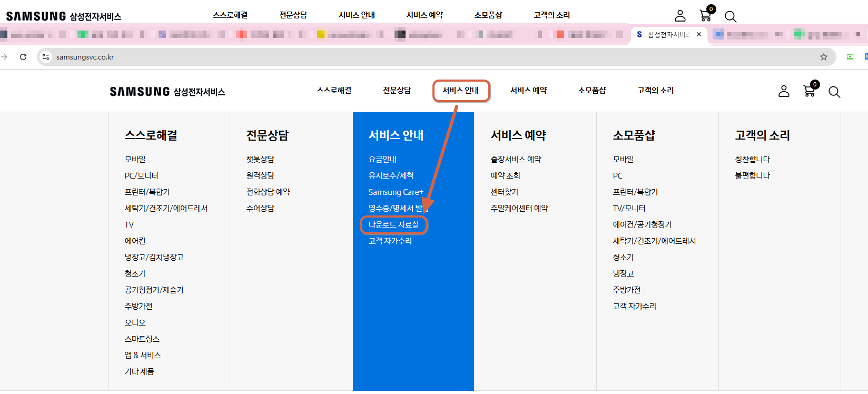Viewport: 868px width, 394px height.
Task: Open the 전화상담 예약 link
Action: [268, 192]
